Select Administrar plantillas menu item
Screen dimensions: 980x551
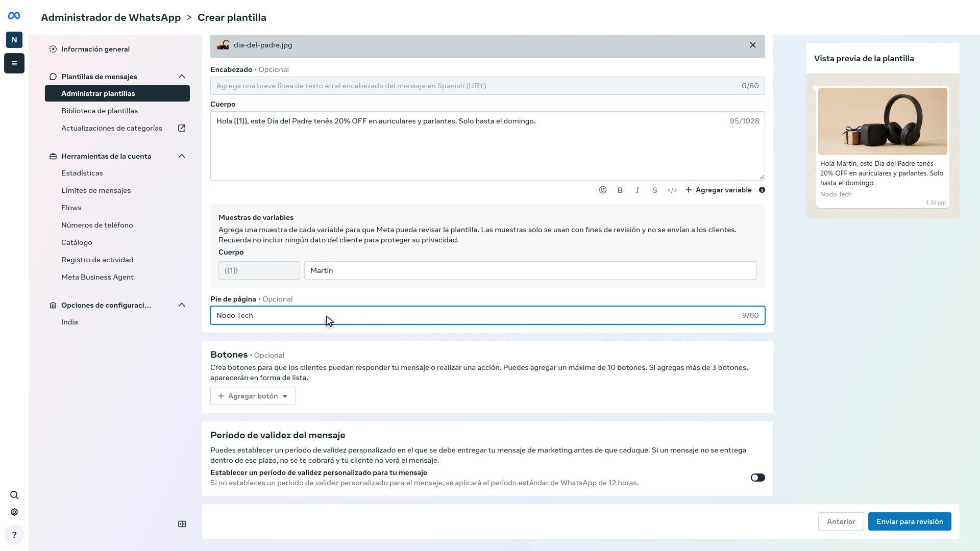click(x=117, y=93)
